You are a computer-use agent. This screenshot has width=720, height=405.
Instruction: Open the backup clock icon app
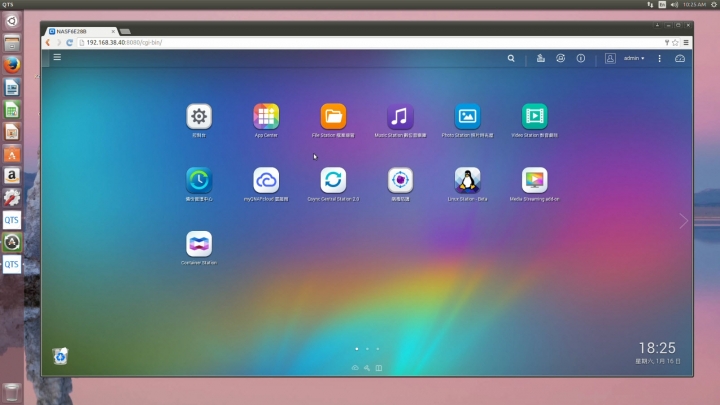click(199, 180)
